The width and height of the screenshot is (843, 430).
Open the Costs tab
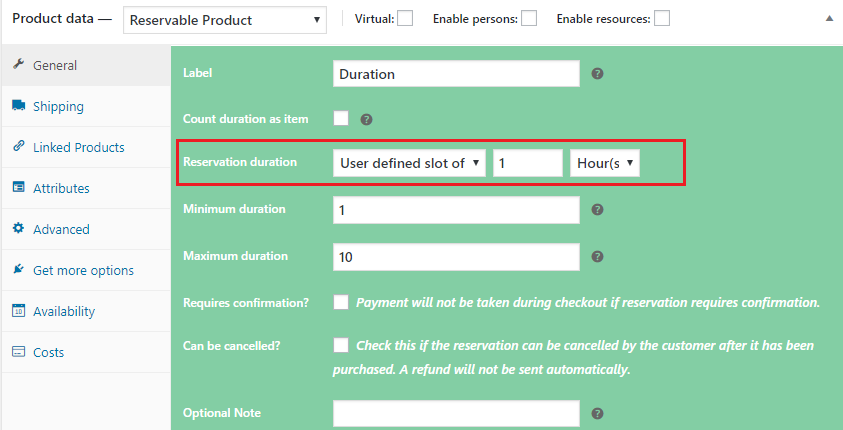[48, 352]
